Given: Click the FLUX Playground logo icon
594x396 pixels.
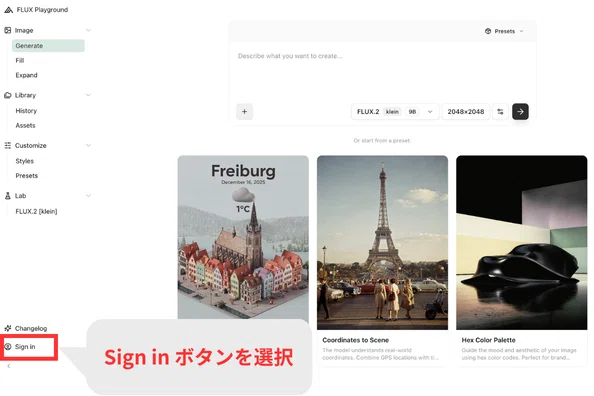Looking at the screenshot, I should 8,10.
